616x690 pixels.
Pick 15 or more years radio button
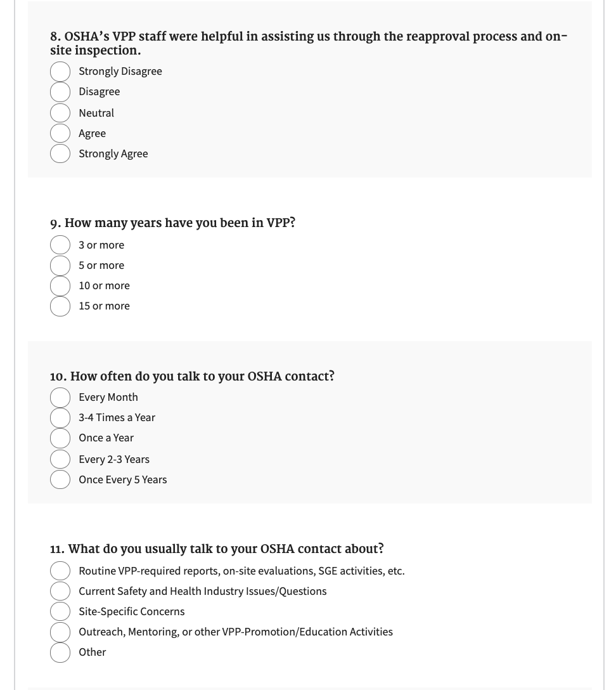tap(60, 306)
